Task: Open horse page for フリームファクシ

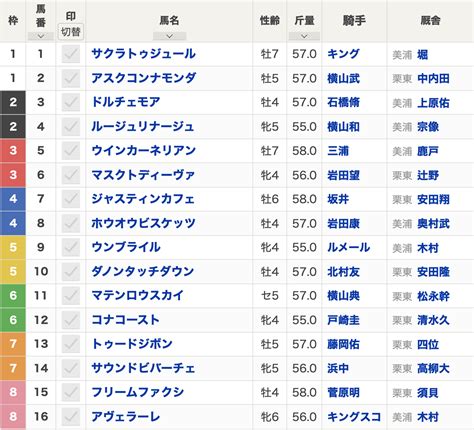Action: coord(137,392)
